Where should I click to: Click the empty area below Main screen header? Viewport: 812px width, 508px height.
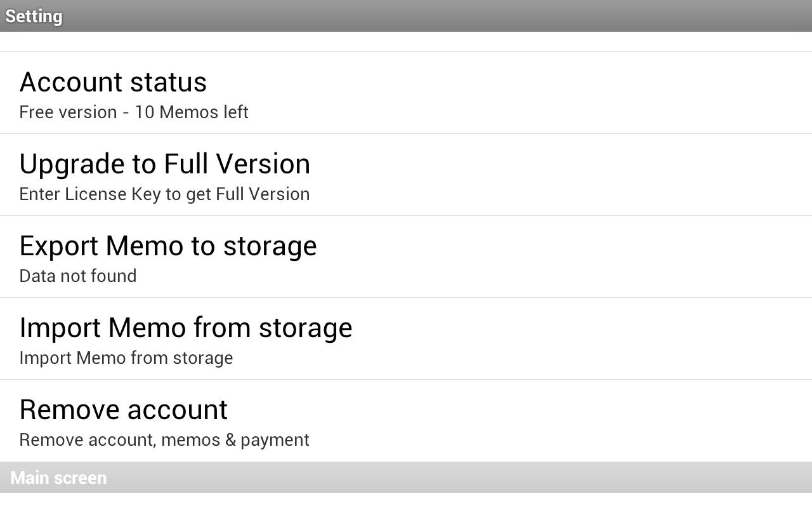pos(406,500)
